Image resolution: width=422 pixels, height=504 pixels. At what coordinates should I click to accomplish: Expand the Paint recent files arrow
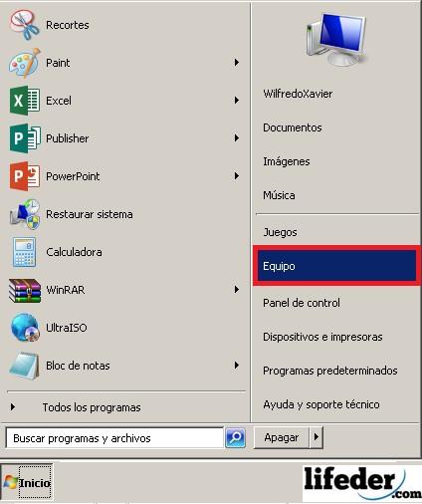tap(237, 63)
